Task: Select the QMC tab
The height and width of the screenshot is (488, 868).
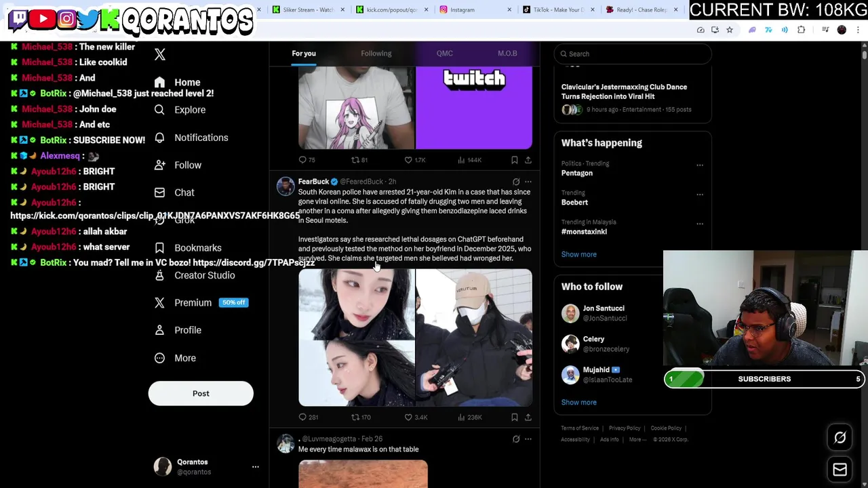Action: 445,54
